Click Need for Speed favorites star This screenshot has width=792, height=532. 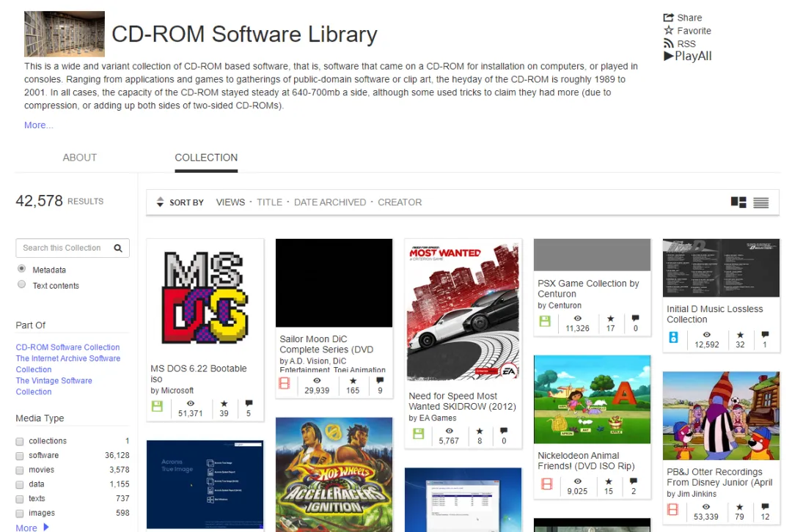tap(480, 431)
